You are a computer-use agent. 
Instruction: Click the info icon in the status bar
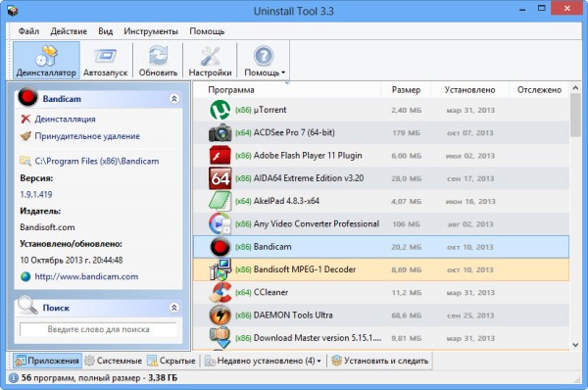(x=14, y=378)
